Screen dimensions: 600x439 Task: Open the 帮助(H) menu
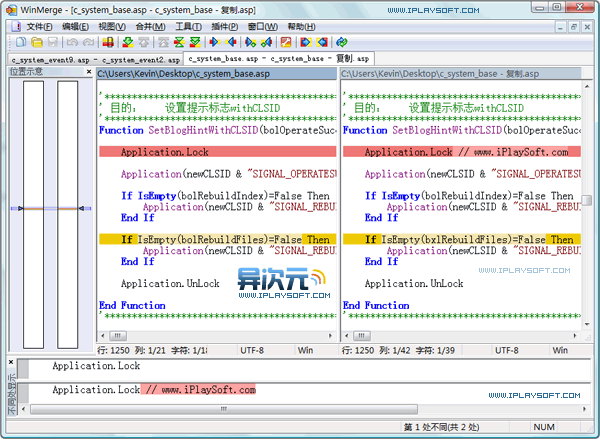pos(301,27)
